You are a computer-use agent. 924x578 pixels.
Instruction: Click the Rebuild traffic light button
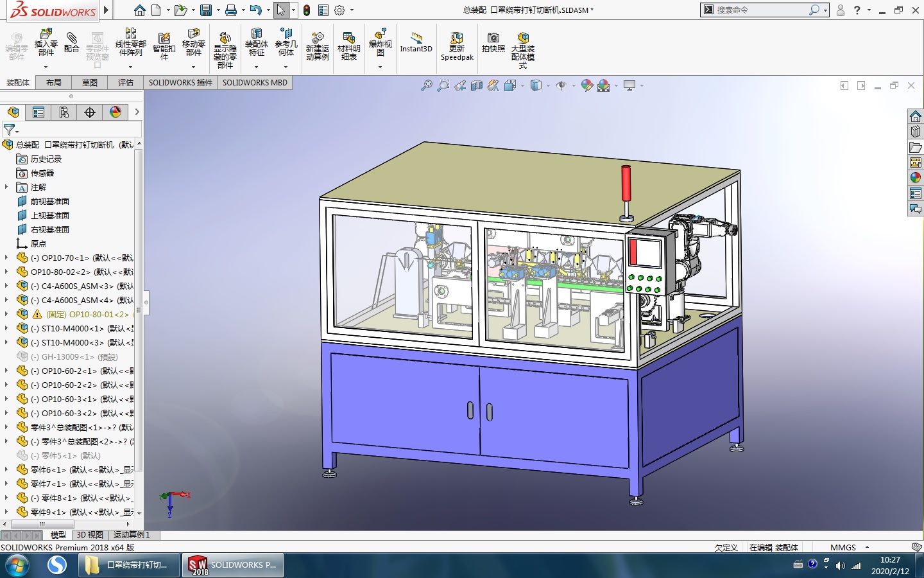pyautogui.click(x=307, y=10)
